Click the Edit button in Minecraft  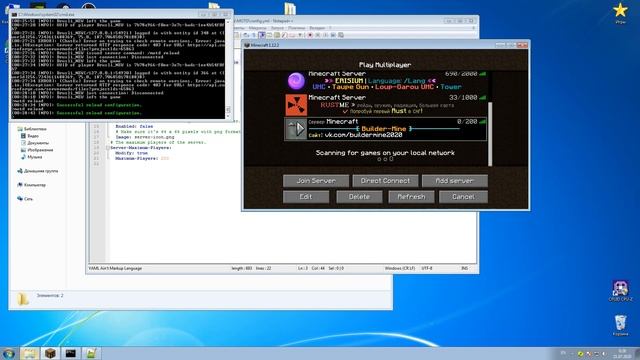(306, 197)
